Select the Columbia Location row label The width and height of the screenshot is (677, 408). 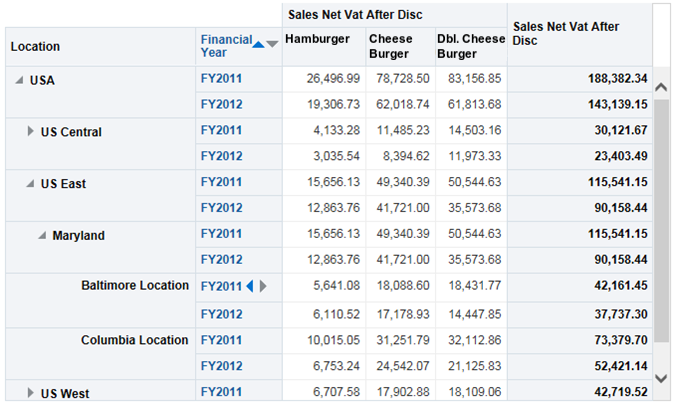134,340
